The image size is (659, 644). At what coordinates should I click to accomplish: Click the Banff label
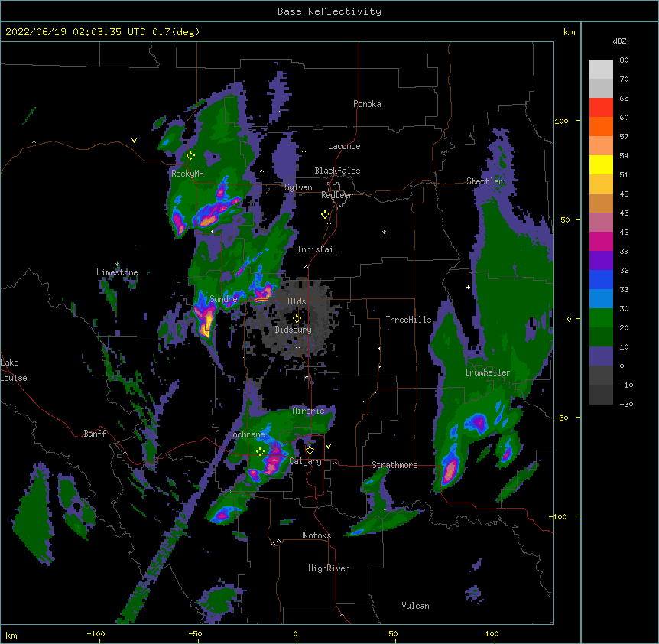click(95, 434)
